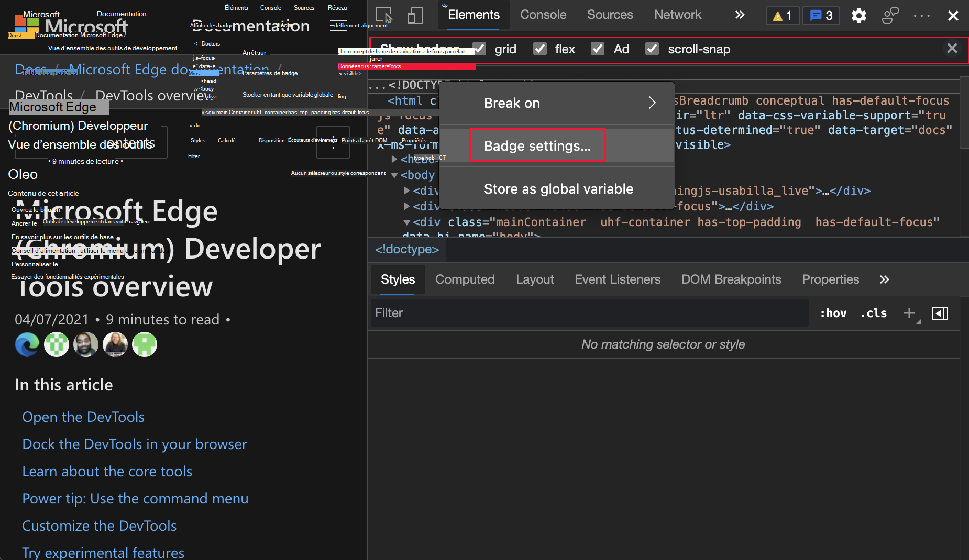
Task: Show more Styles pane tabs
Action: [884, 279]
